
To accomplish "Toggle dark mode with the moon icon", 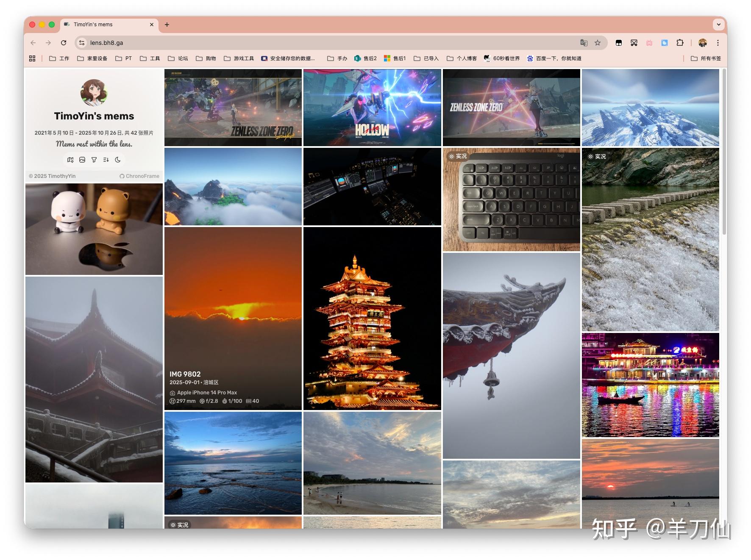I will pos(118,160).
